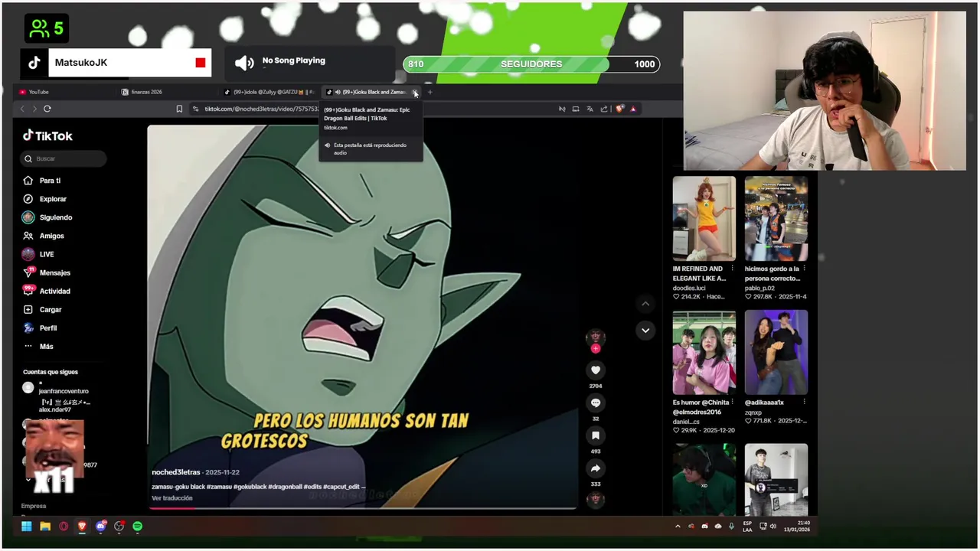Go to previous video with up chevron

(645, 304)
